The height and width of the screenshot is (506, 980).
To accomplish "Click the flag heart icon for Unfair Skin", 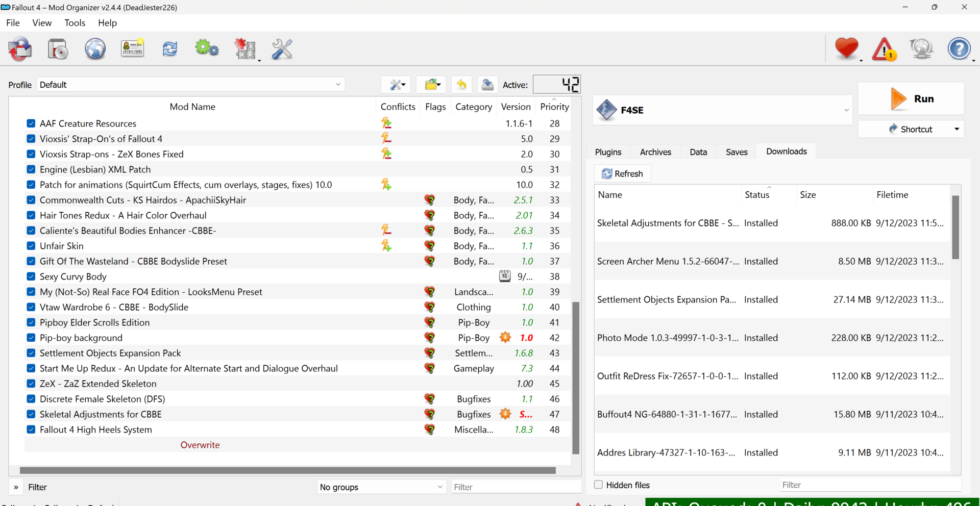I will tap(430, 246).
